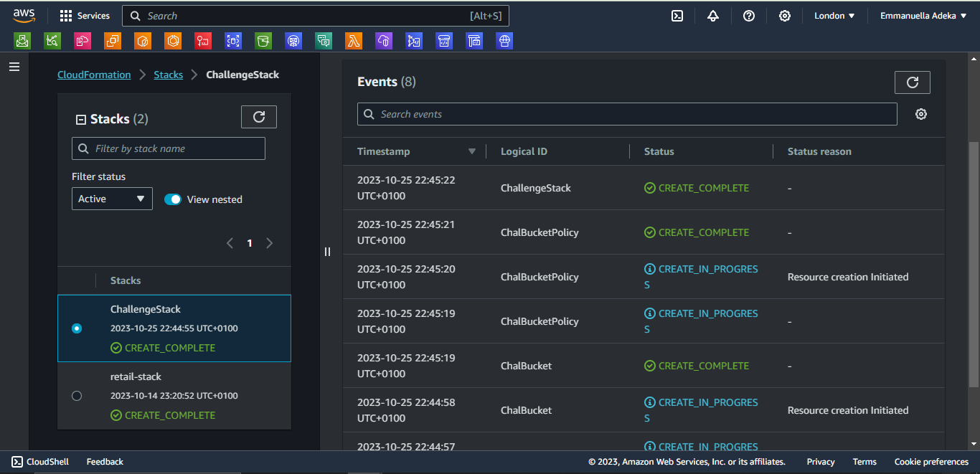This screenshot has height=474, width=980.
Task: Select the retail-stack radio button
Action: 77,395
